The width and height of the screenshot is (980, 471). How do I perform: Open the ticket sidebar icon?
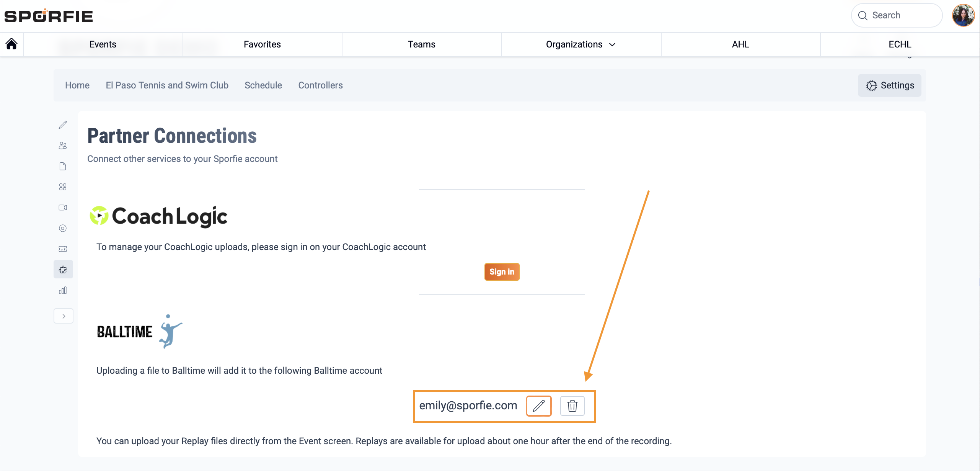pyautogui.click(x=63, y=249)
